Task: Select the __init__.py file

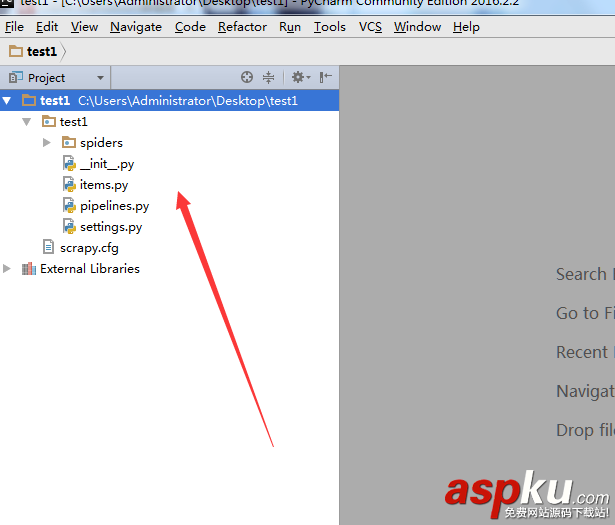Action: click(x=107, y=164)
